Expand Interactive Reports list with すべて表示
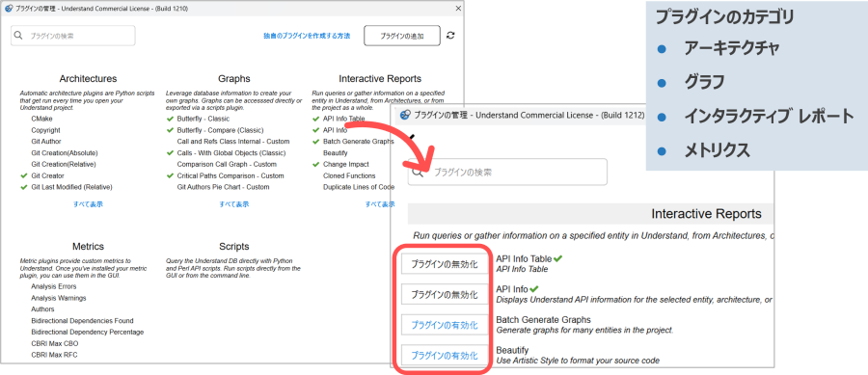 coord(380,204)
